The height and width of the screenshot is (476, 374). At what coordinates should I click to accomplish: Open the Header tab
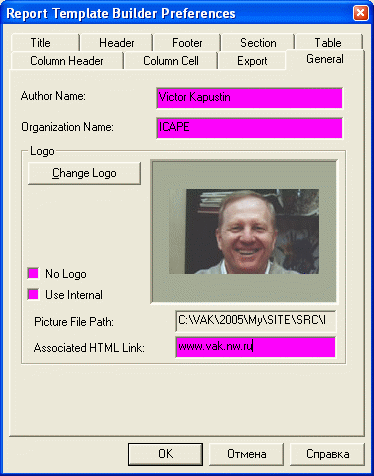tap(116, 43)
